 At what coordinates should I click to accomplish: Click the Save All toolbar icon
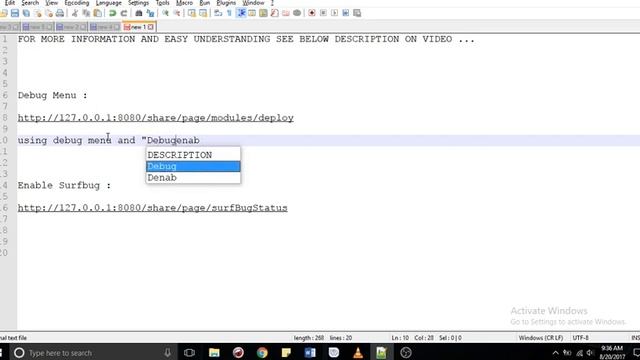pyautogui.click(x=26, y=13)
